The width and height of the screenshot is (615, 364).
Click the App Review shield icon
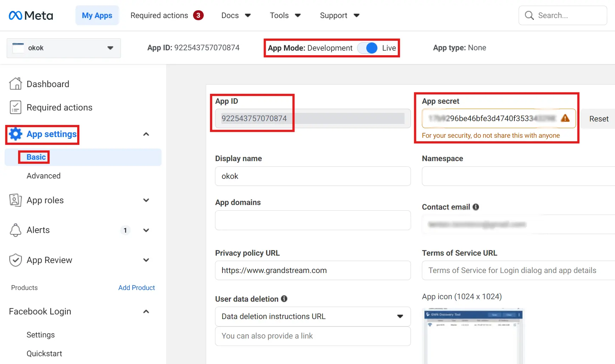pyautogui.click(x=15, y=260)
